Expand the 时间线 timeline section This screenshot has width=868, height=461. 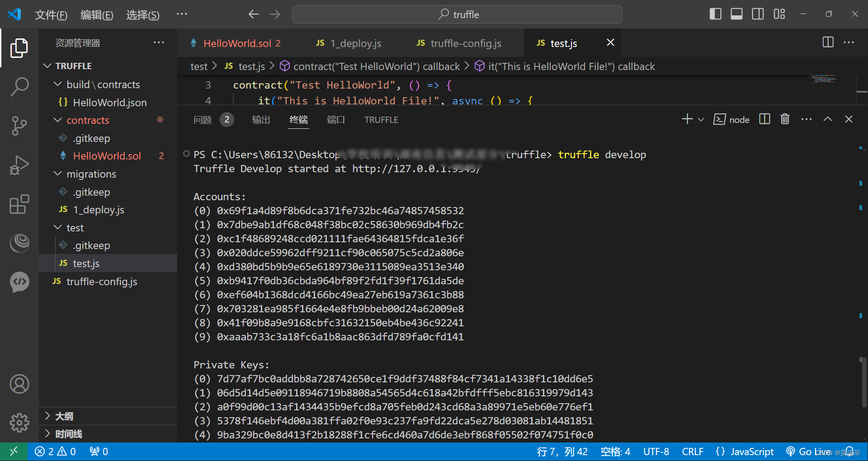108,434
